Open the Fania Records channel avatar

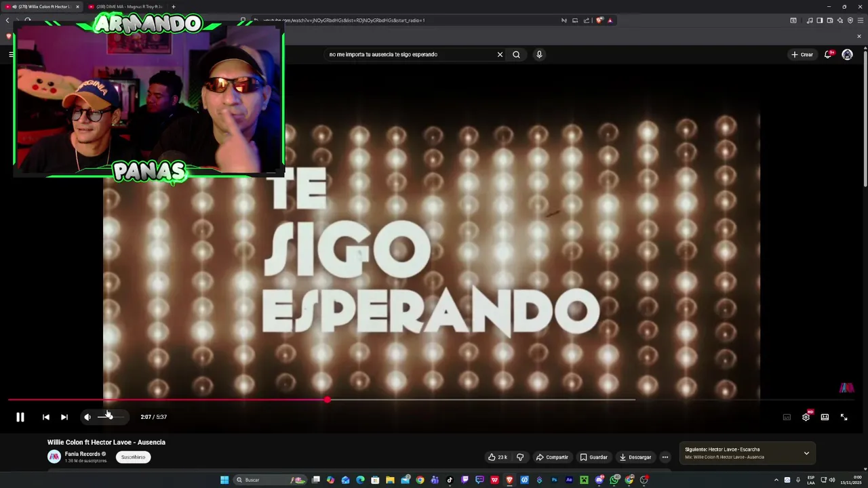coord(54,457)
